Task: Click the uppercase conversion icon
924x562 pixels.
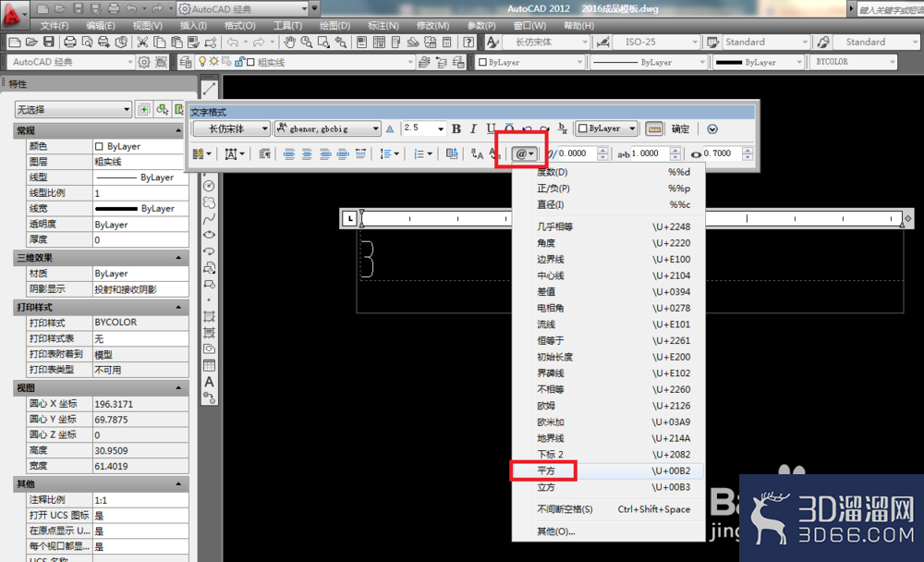Action: [478, 154]
